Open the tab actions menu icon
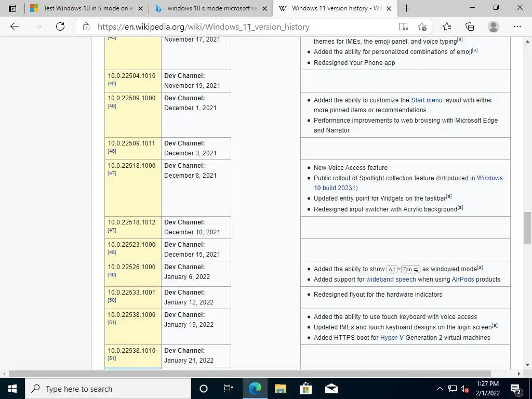The height and width of the screenshot is (399, 532). [x=12, y=8]
